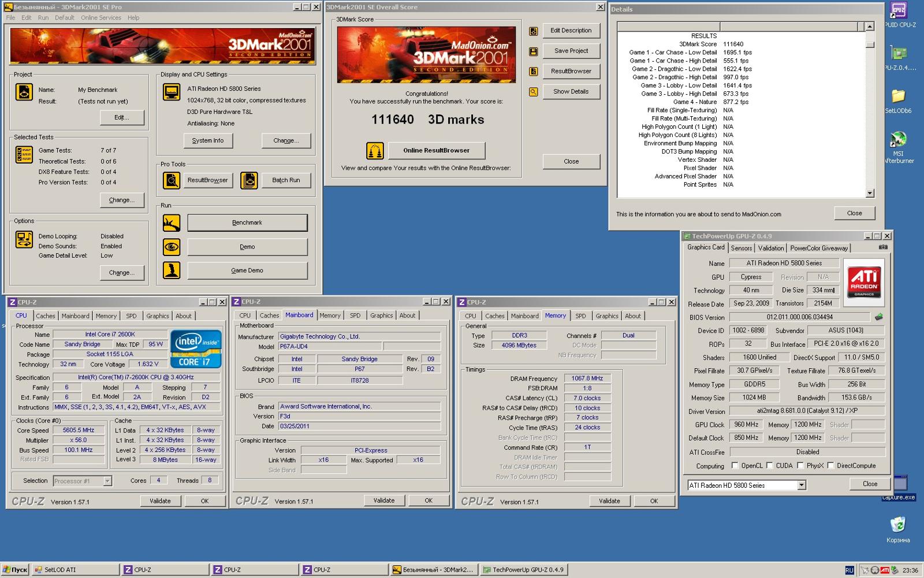924x578 pixels.
Task: Open the capture.exe desktop icon
Action: [899, 488]
